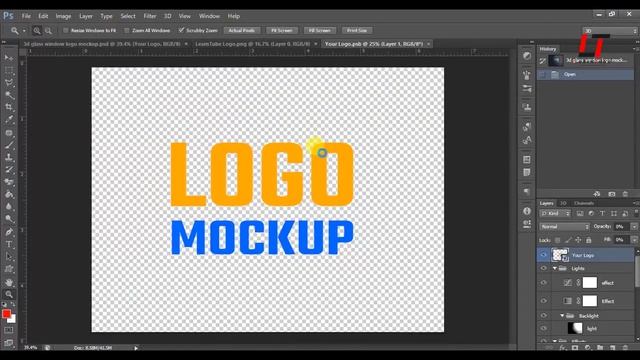Open the File menu

click(x=26, y=16)
